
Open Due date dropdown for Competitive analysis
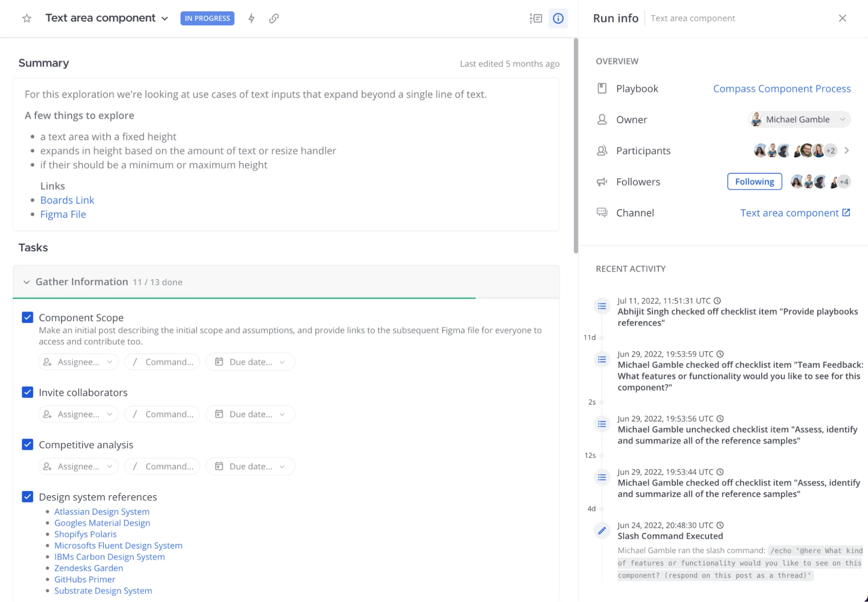click(250, 466)
